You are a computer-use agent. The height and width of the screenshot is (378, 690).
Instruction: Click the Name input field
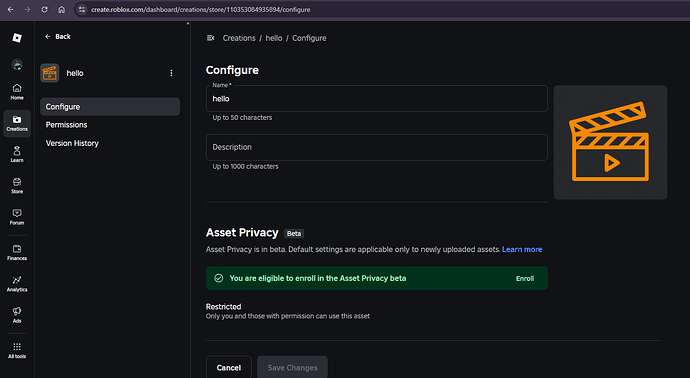tap(377, 99)
